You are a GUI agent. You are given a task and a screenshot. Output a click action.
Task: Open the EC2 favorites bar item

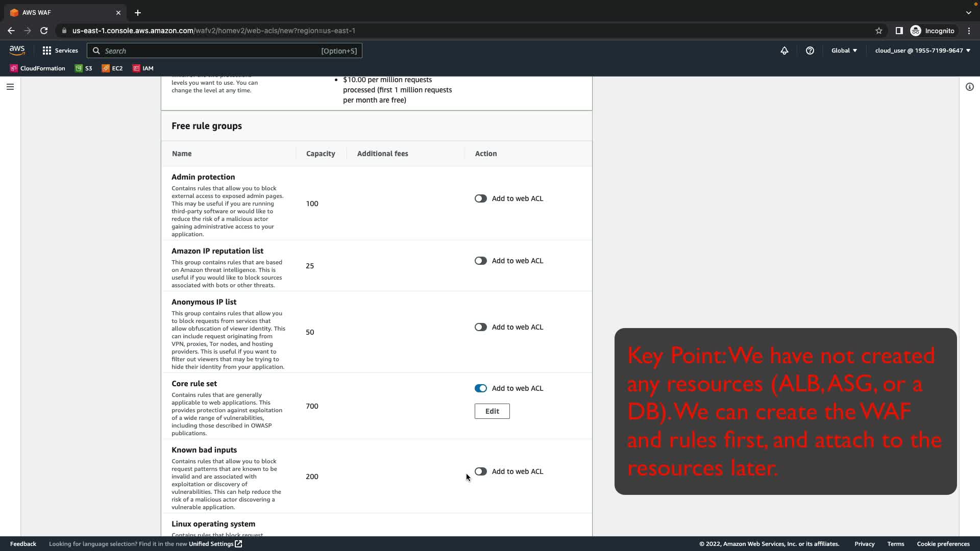click(112, 68)
